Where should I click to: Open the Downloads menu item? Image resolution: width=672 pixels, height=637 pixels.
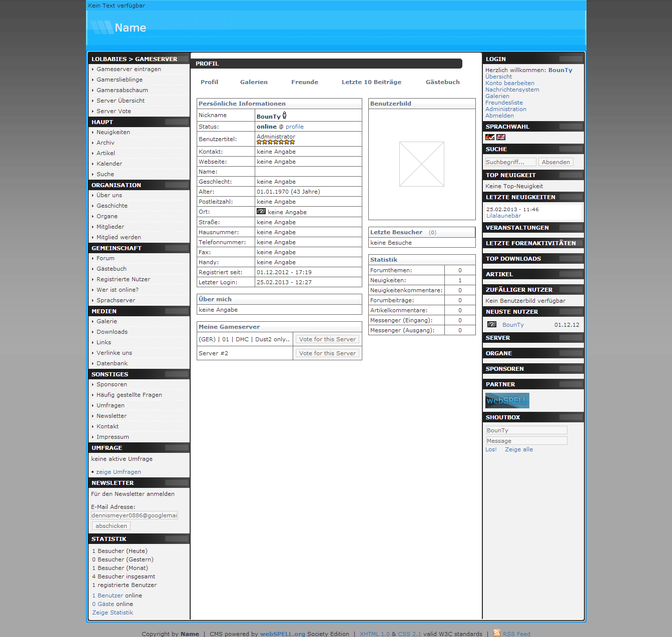tap(112, 332)
